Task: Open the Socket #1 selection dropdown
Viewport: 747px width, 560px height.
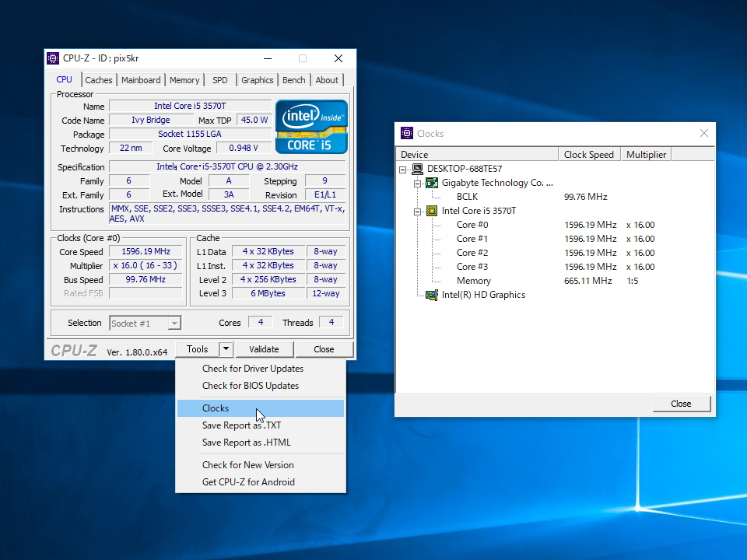Action: 175,323
